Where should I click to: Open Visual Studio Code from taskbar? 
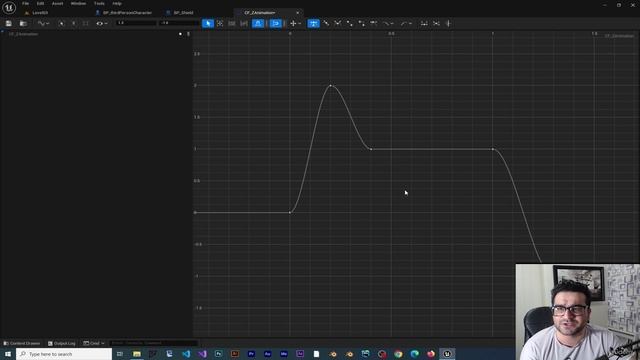point(186,354)
